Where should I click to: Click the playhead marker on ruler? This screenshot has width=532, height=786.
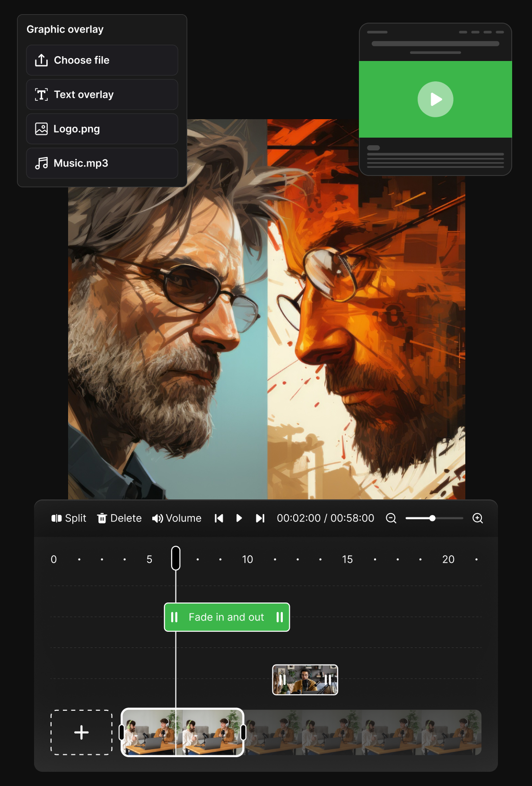pos(175,558)
